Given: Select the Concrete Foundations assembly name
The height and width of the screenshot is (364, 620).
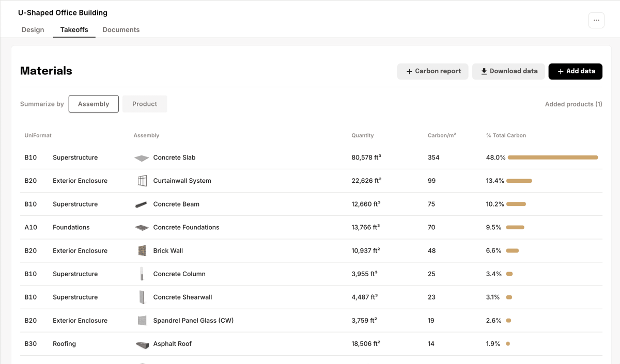Looking at the screenshot, I should click(186, 227).
